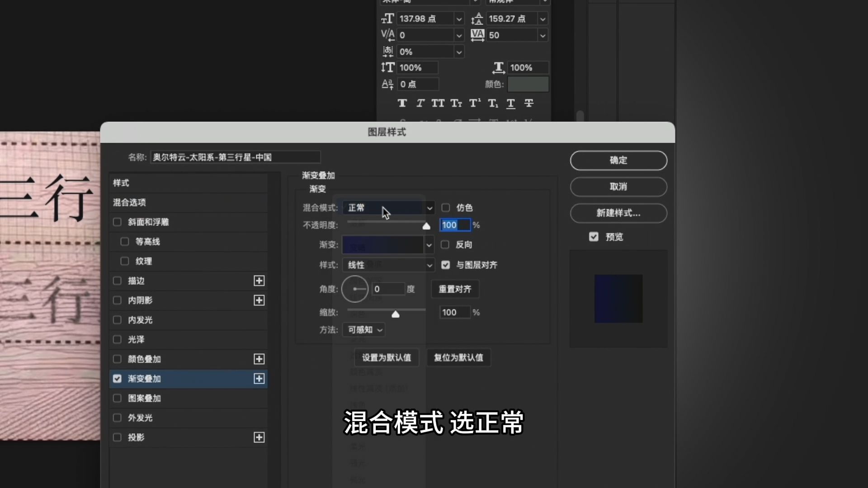Click the faux italic text style icon
The image size is (868, 488).
[x=420, y=103]
